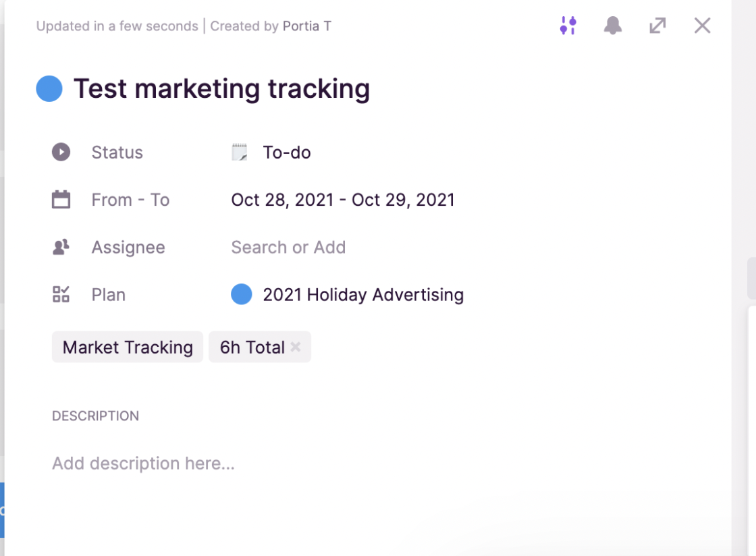The image size is (756, 556).
Task: Toggle notifications with the bell icon
Action: (x=613, y=26)
